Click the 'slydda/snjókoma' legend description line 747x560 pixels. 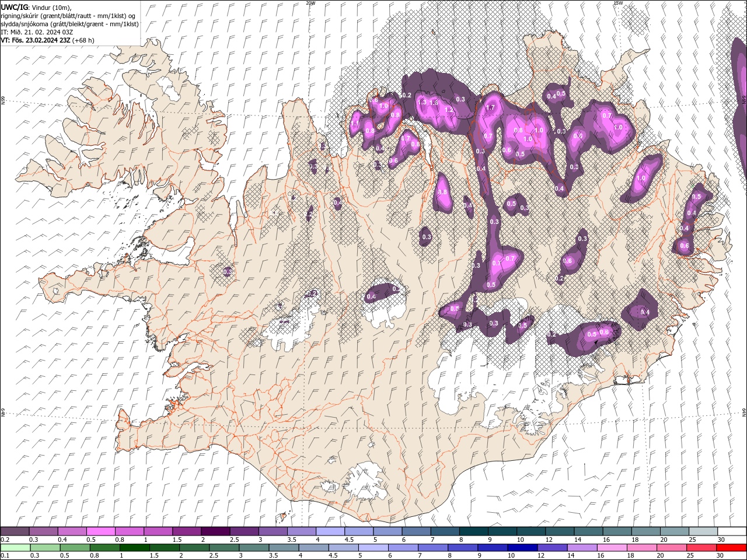tap(70, 24)
